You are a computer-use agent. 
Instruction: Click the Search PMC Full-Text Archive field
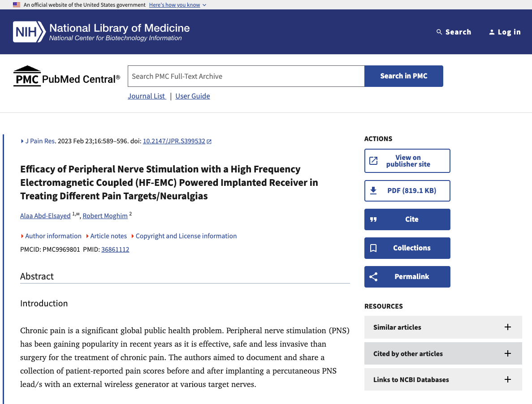[246, 76]
